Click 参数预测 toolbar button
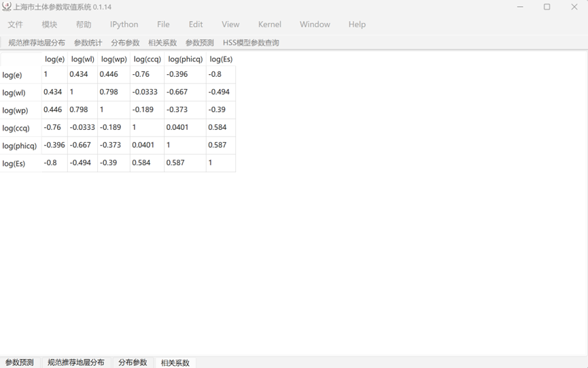This screenshot has width=588, height=368. 199,43
